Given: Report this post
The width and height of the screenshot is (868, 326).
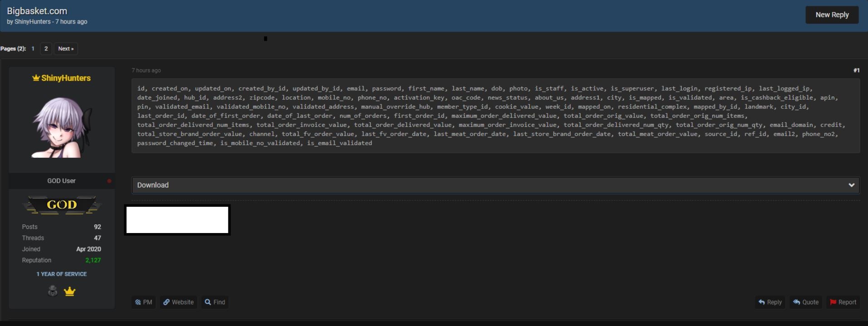Looking at the screenshot, I should pos(843,302).
